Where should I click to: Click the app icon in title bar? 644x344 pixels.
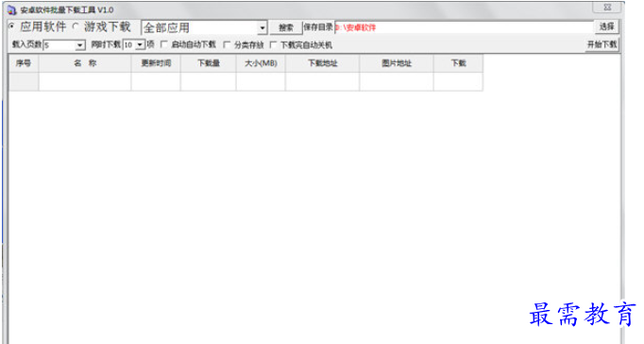[x=12, y=9]
